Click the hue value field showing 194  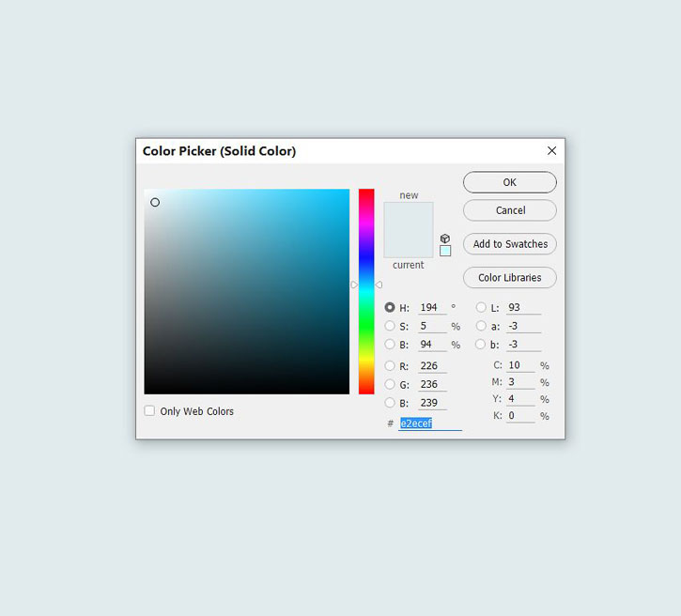coord(432,307)
